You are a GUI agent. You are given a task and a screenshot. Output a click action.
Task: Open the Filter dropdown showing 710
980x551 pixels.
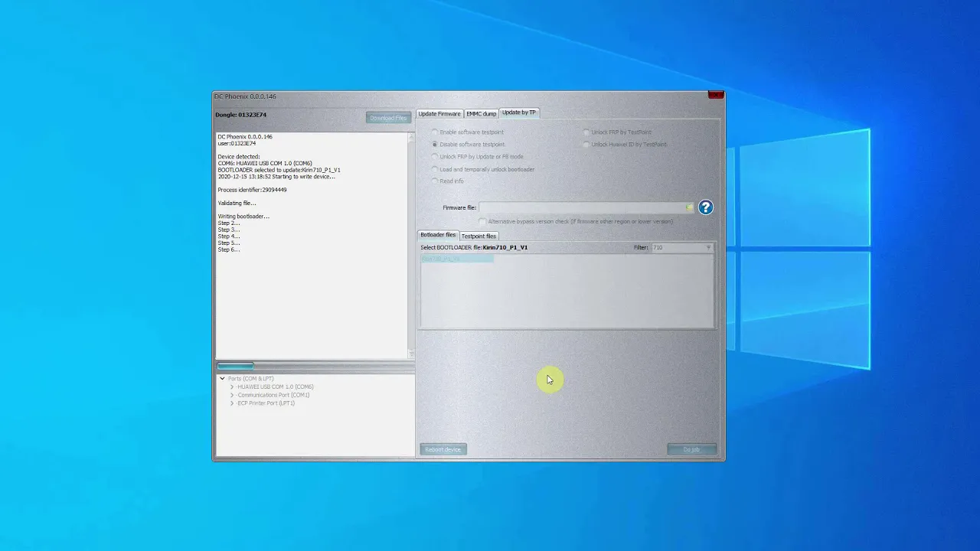point(681,247)
